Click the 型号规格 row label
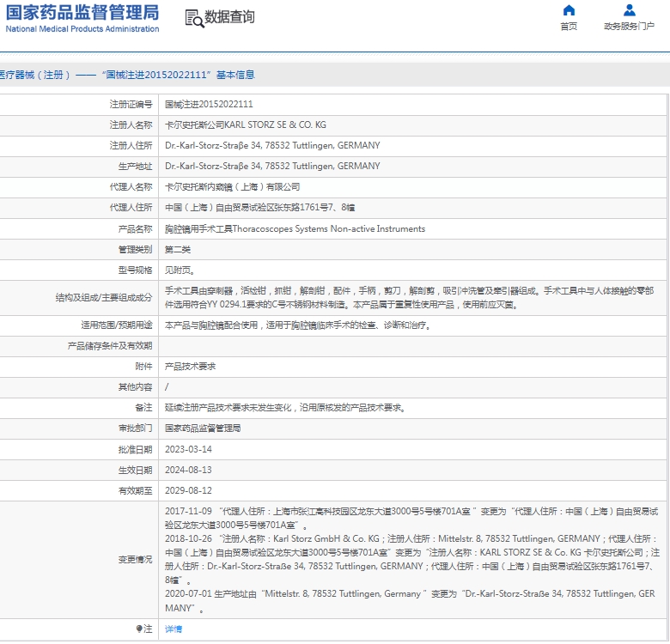Screen dimensions: 670x644 135,270
